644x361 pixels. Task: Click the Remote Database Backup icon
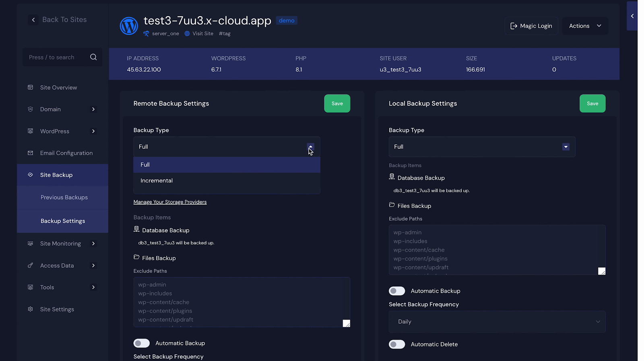[x=136, y=229]
